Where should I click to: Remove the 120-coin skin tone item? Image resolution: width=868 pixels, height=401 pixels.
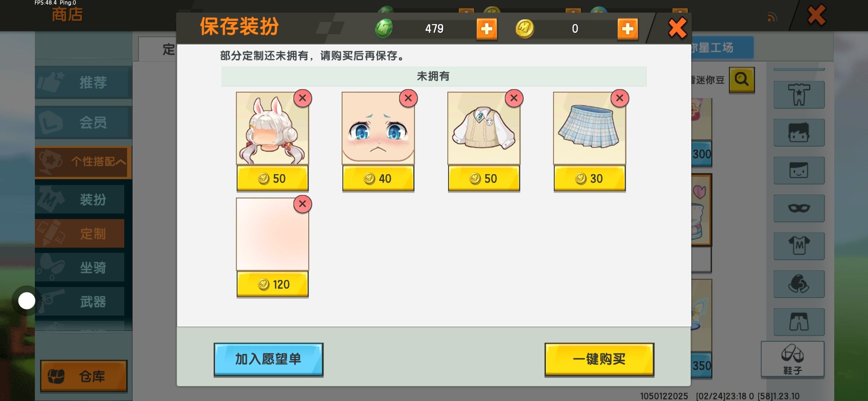(302, 204)
